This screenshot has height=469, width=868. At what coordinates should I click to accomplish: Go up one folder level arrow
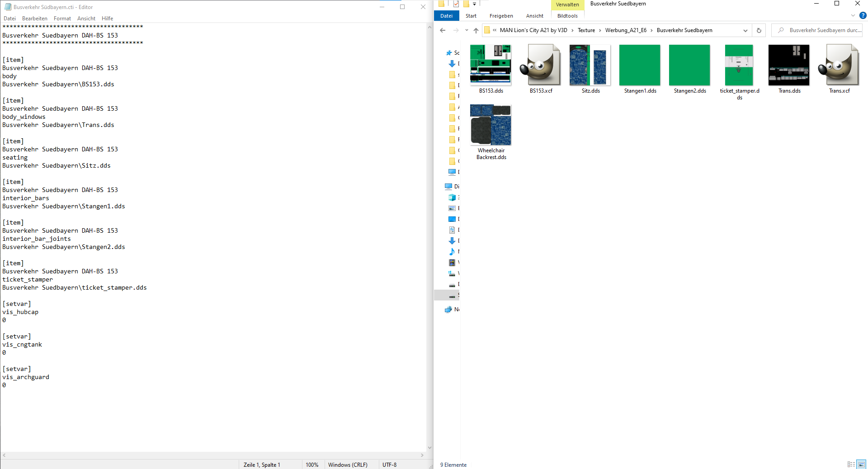click(x=476, y=31)
